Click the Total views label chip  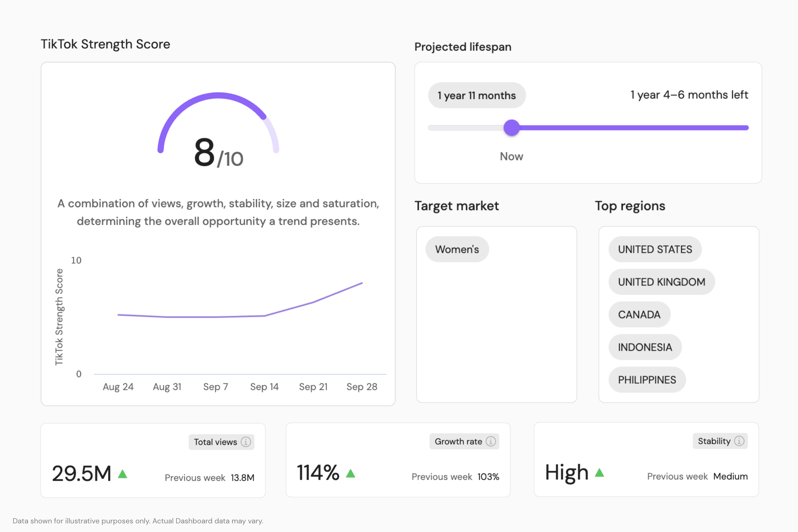click(x=215, y=442)
